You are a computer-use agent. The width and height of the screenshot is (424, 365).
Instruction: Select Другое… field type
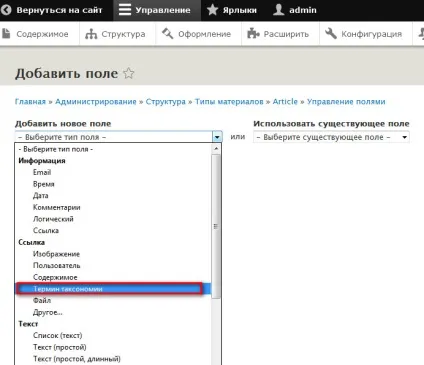coord(48,312)
